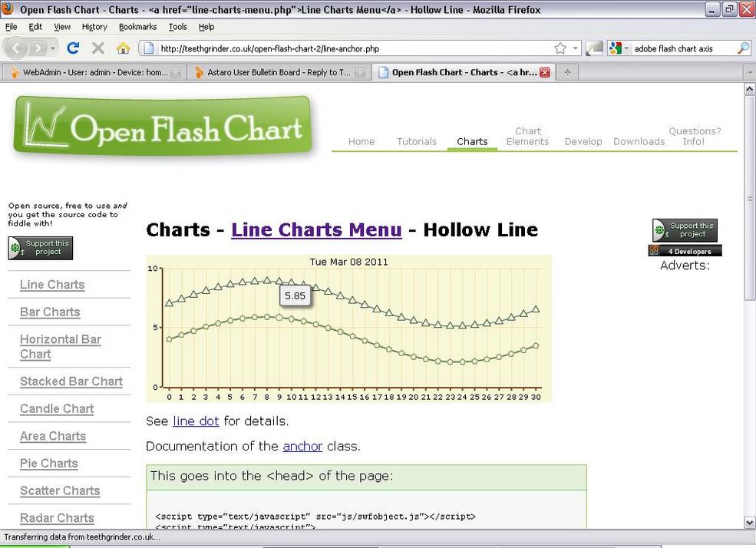Open Chart Elements navigation link
This screenshot has width=756, height=548.
[x=527, y=136]
